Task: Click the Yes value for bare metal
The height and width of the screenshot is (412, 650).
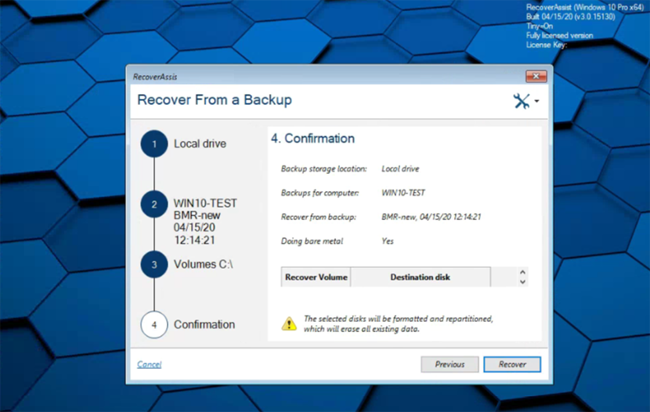Action: 387,241
